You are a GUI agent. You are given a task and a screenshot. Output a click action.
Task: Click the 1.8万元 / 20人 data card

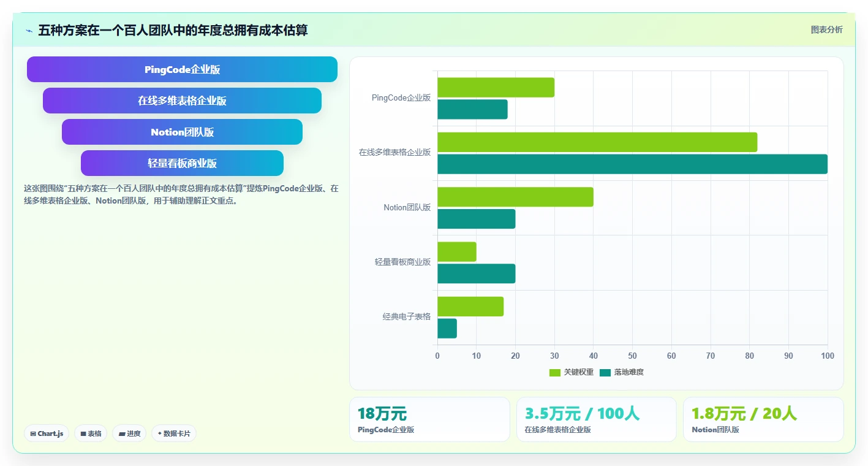coord(763,419)
